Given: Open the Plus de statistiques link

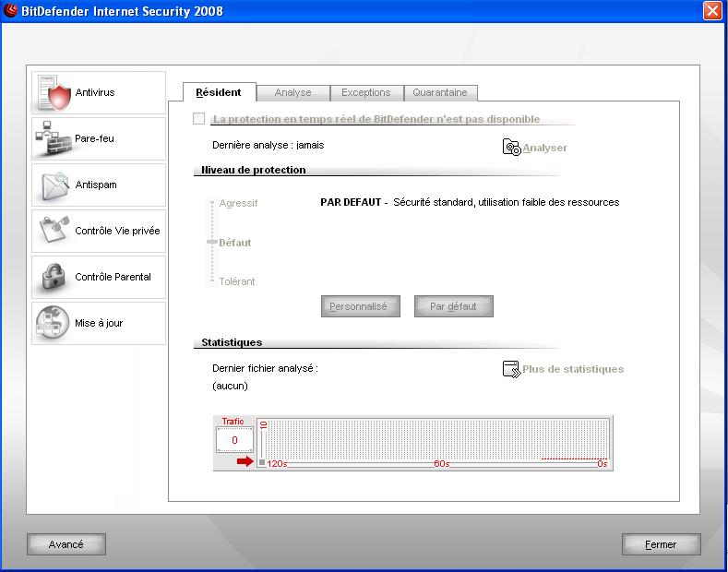Looking at the screenshot, I should point(573,369).
